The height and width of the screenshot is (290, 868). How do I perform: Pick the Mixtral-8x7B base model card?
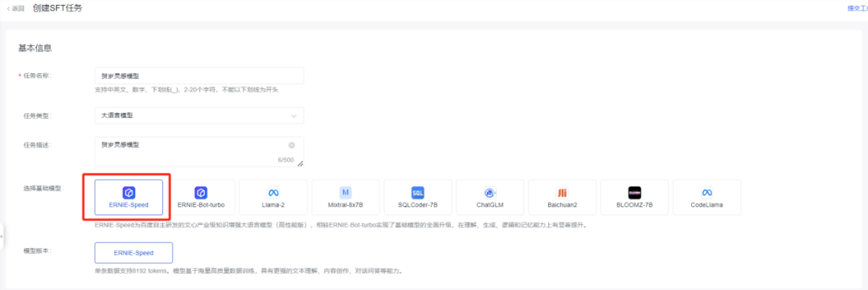tap(346, 197)
